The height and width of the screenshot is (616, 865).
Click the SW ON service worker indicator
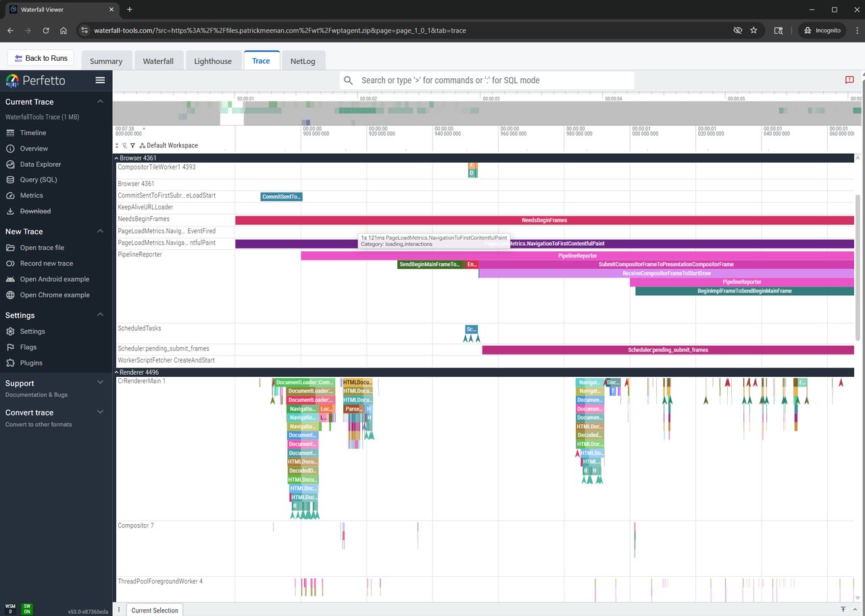tap(26, 608)
